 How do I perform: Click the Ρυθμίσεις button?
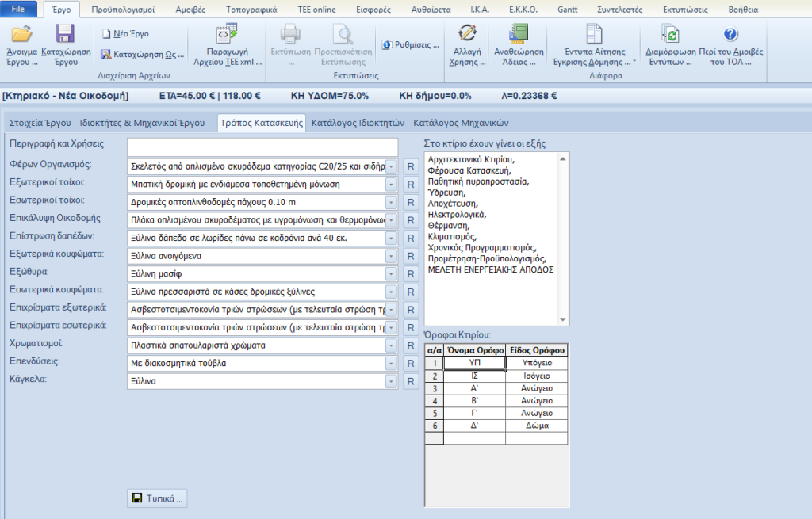click(x=410, y=44)
